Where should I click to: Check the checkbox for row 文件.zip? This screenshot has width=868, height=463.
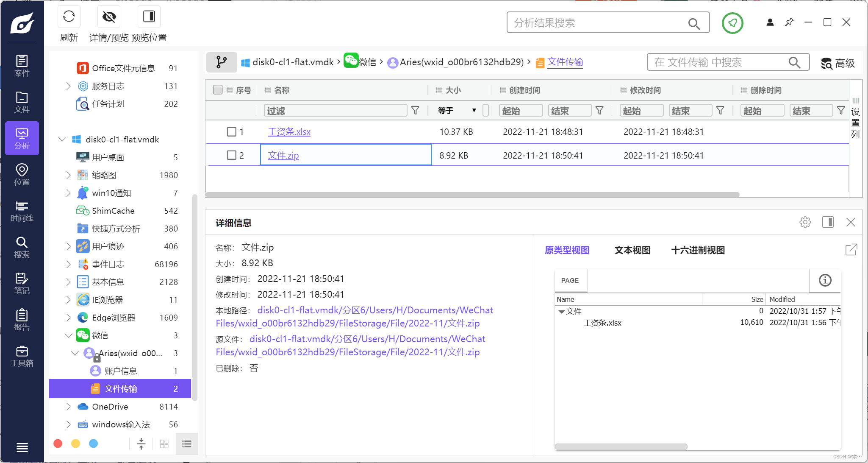231,155
